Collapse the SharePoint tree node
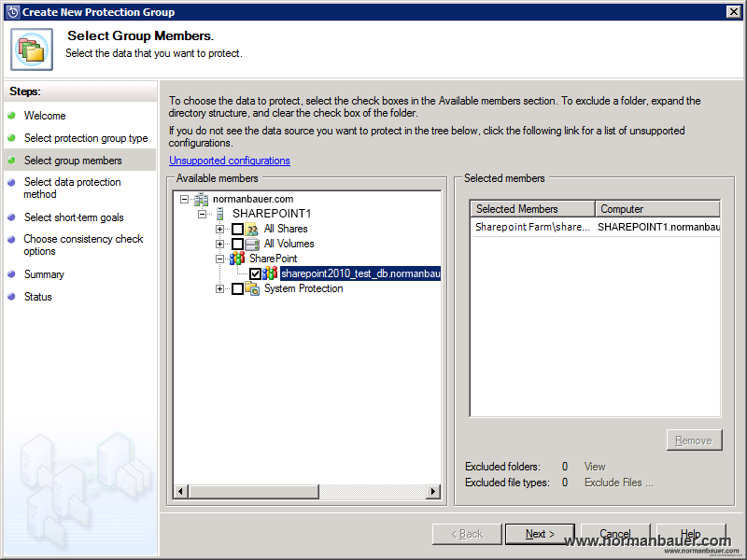Viewport: 747px width, 560px height. point(220,259)
